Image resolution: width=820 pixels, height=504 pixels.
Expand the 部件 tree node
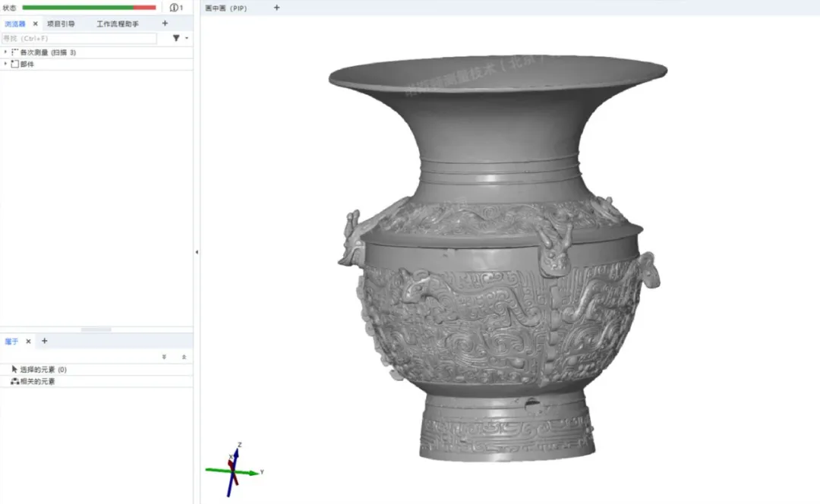(5, 65)
